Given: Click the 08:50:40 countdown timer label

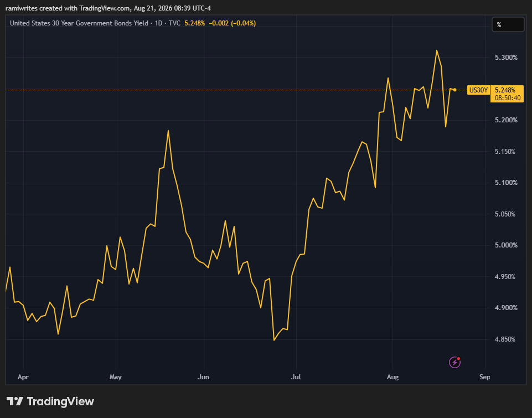Looking at the screenshot, I should [507, 98].
